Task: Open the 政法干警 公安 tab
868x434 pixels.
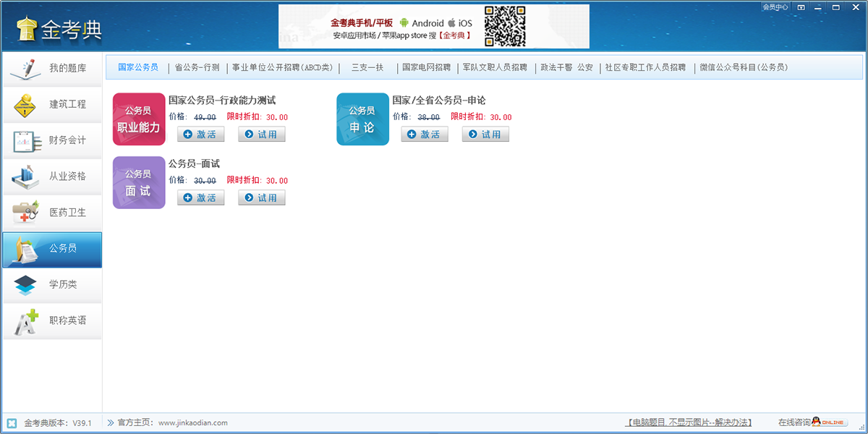Action: (566, 68)
